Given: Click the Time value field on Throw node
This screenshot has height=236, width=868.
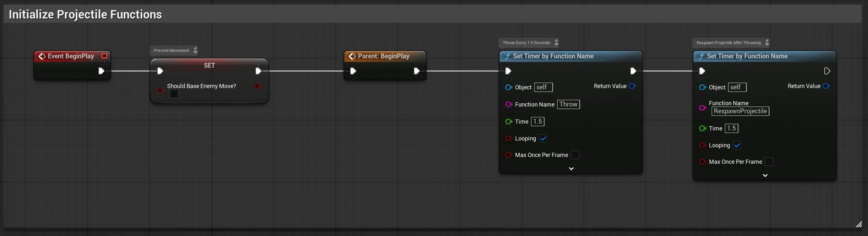Looking at the screenshot, I should (537, 122).
